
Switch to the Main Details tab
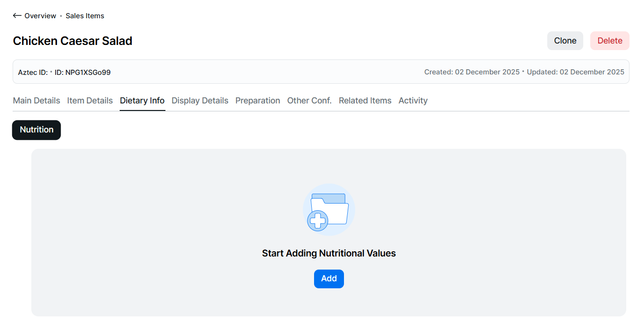click(36, 101)
